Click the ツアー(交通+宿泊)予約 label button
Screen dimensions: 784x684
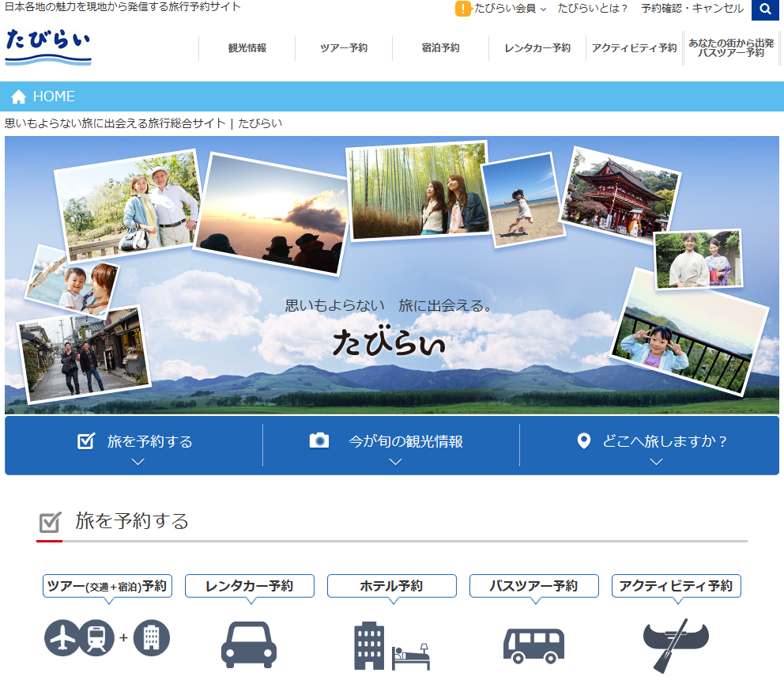(107, 586)
